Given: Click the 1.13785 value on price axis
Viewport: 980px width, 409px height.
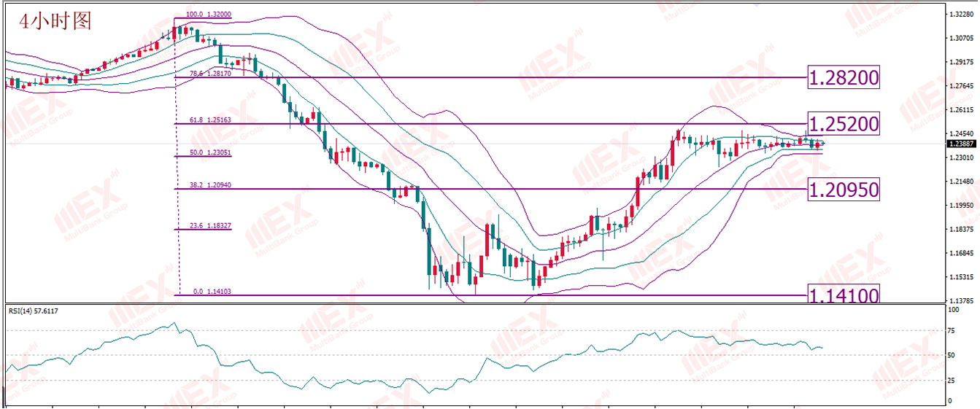Looking at the screenshot, I should 960,300.
